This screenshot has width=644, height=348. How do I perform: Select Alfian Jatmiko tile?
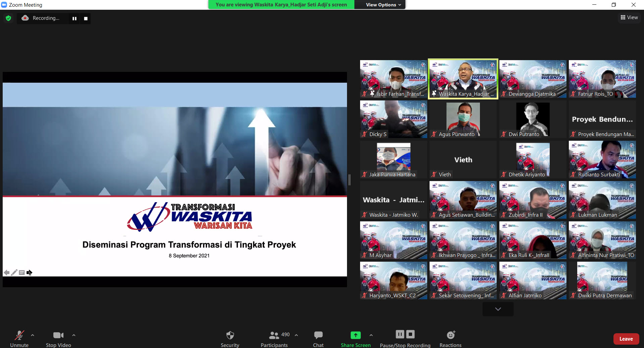pyautogui.click(x=533, y=280)
